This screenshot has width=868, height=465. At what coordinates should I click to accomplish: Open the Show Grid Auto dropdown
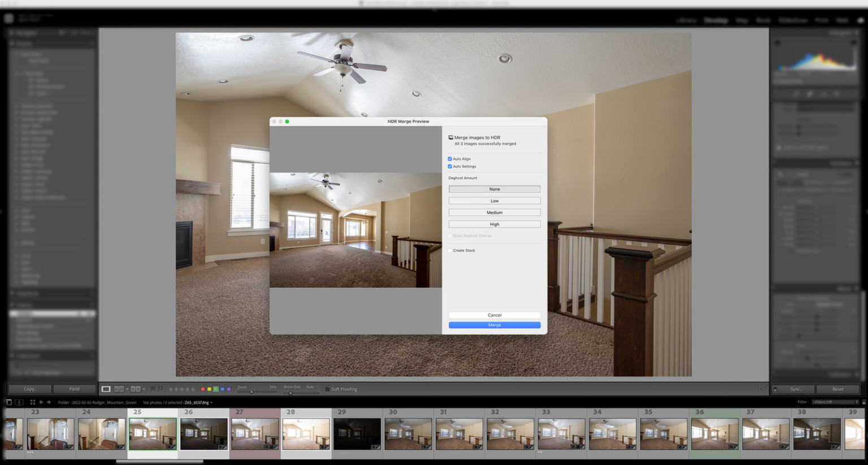[311, 388]
